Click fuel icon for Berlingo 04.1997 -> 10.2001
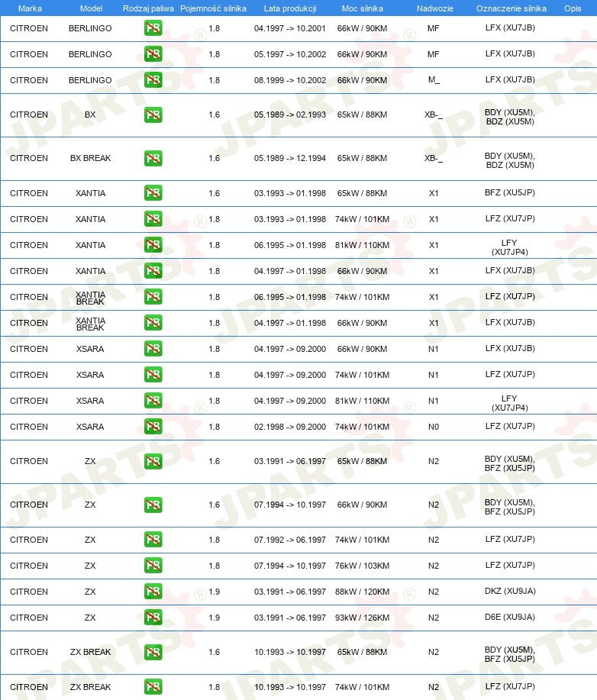Screen dimensions: 597x700 [153, 28]
